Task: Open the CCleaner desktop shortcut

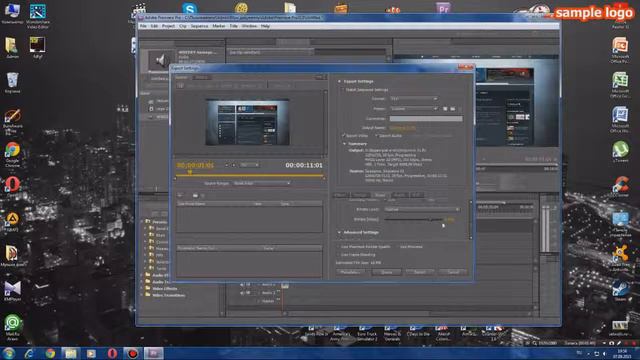Action: coord(620,187)
